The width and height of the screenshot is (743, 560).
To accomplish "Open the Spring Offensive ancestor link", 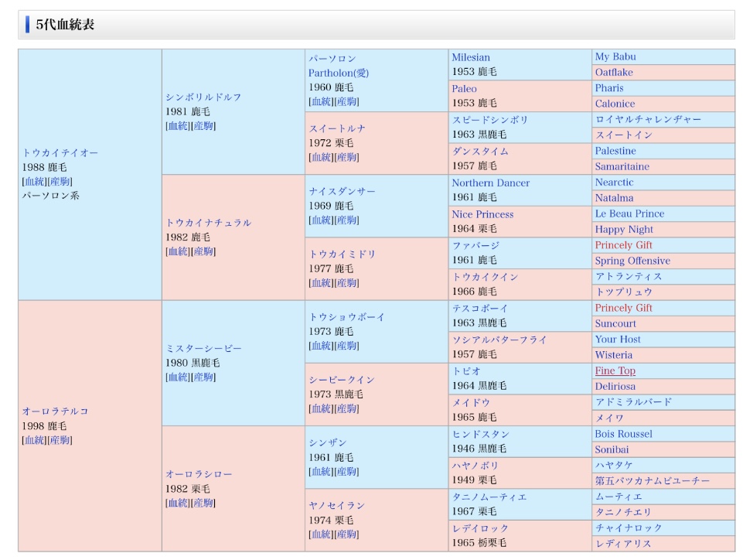I will pos(632,261).
